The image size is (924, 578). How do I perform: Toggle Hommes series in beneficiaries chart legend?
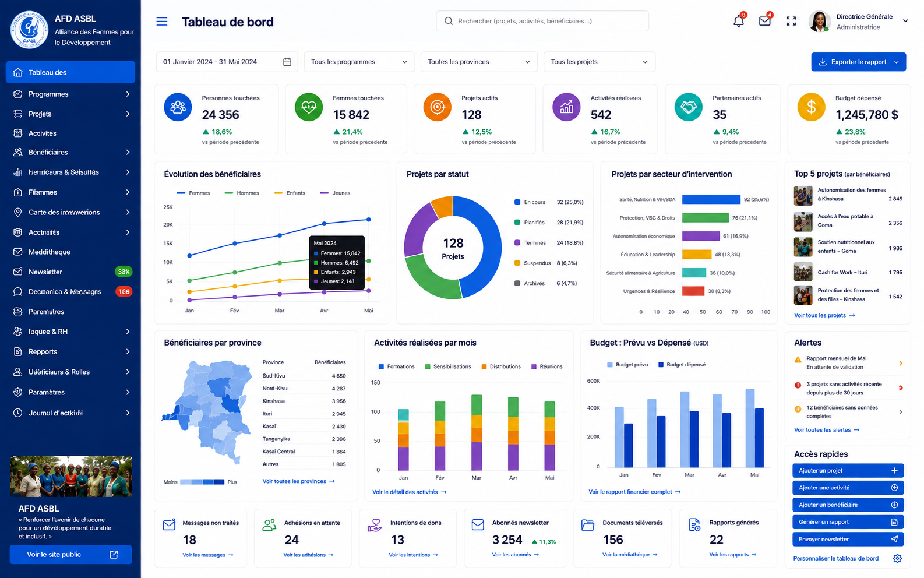[x=242, y=193]
